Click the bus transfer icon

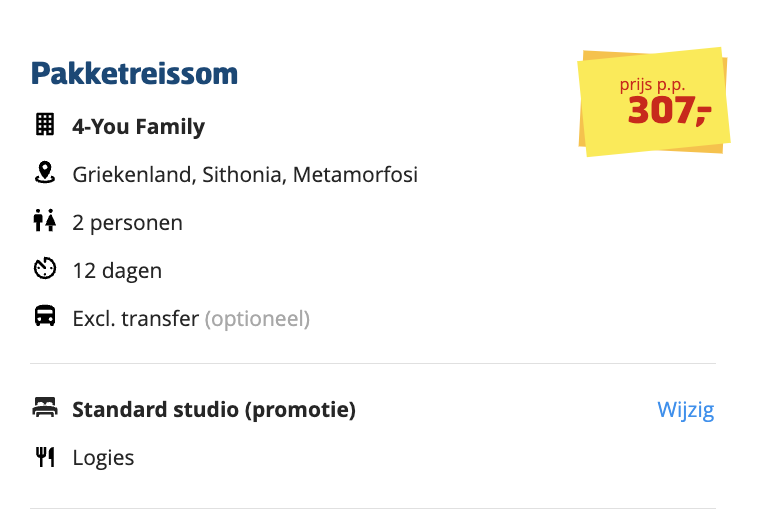point(44,318)
